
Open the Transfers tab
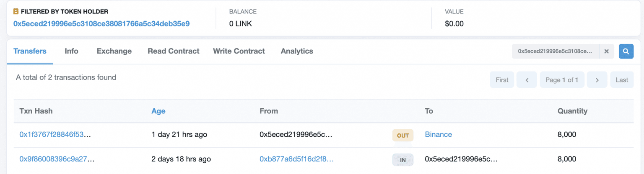30,51
